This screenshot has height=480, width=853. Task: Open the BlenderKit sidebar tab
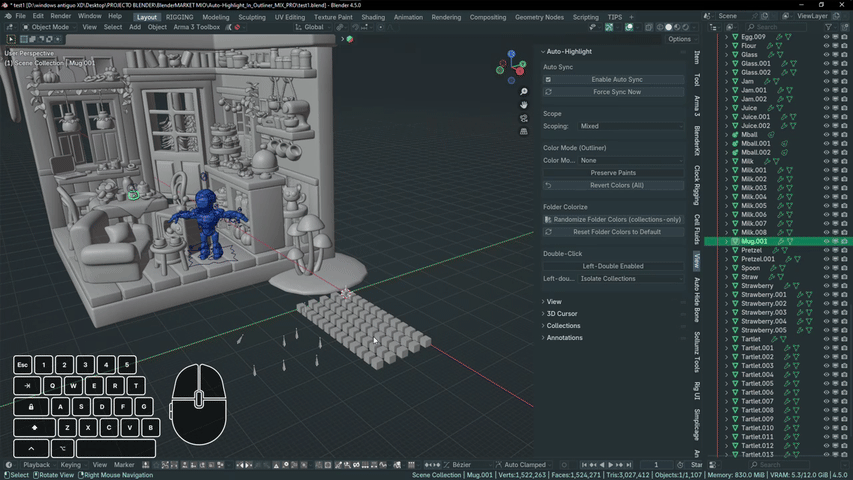click(697, 141)
